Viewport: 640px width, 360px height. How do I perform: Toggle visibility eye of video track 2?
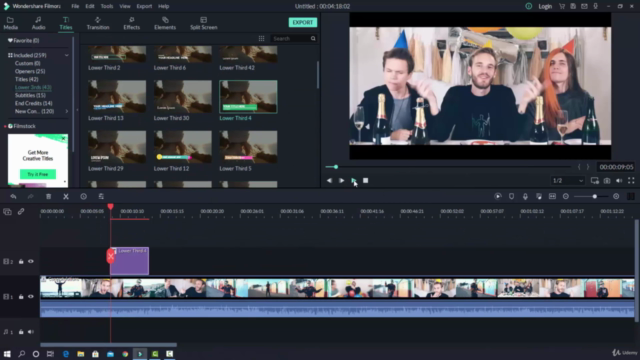pos(31,261)
